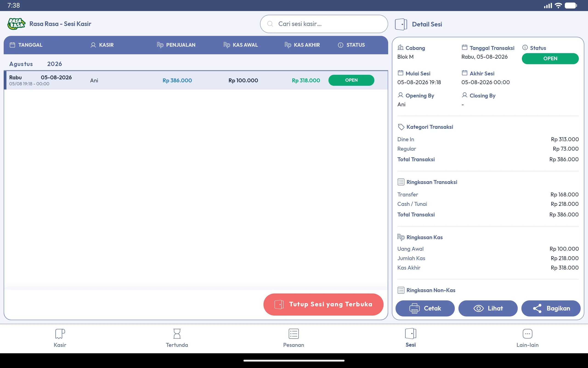Click the person icon beside Closing By
The width and height of the screenshot is (588, 368).
click(465, 95)
